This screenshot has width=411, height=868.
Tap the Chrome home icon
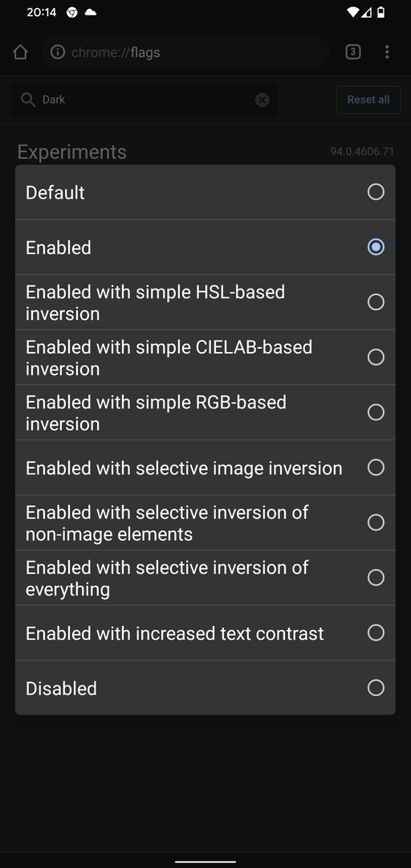click(20, 52)
